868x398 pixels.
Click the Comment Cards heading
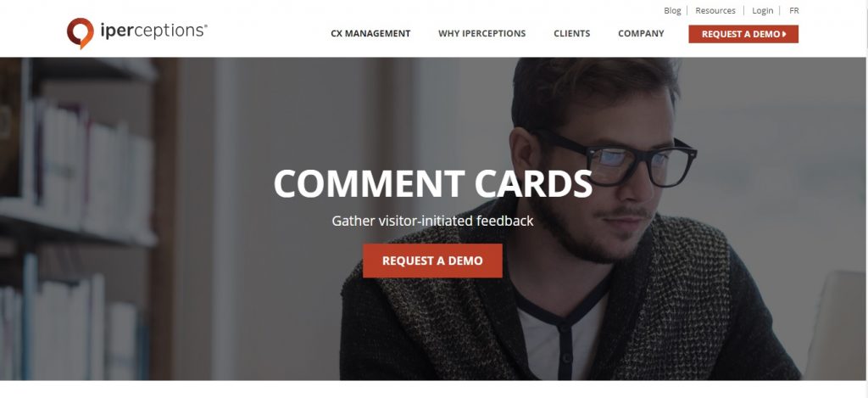433,183
